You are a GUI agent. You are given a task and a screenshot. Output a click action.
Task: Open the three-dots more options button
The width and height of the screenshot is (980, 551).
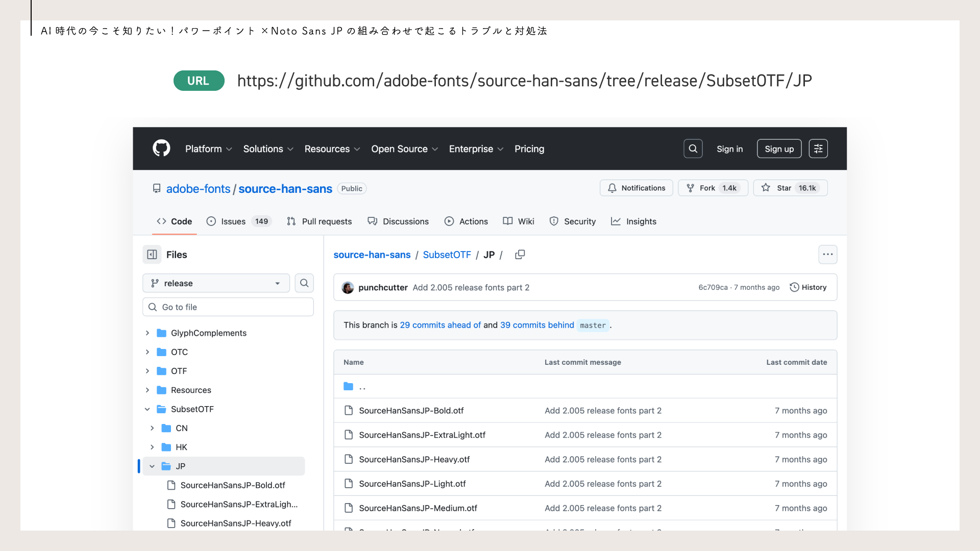pos(827,255)
